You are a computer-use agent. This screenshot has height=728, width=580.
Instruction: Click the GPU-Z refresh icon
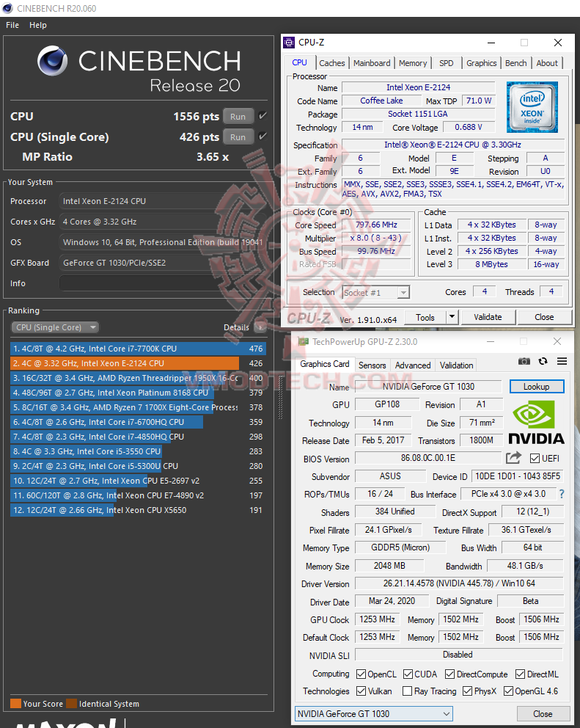pos(543,361)
